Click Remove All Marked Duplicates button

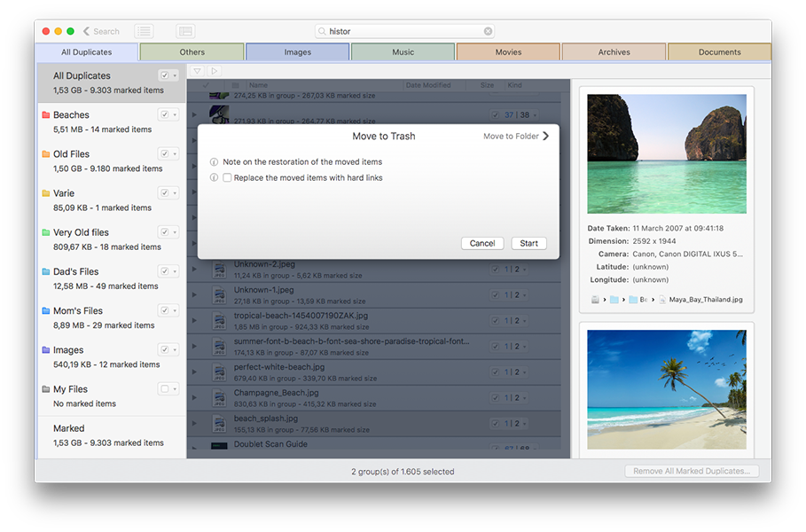click(x=692, y=472)
